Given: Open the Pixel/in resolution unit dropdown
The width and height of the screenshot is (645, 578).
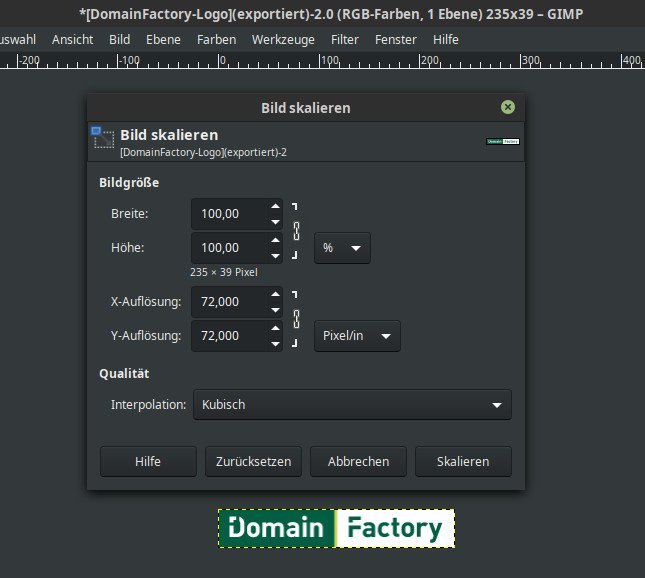Looking at the screenshot, I should [357, 336].
